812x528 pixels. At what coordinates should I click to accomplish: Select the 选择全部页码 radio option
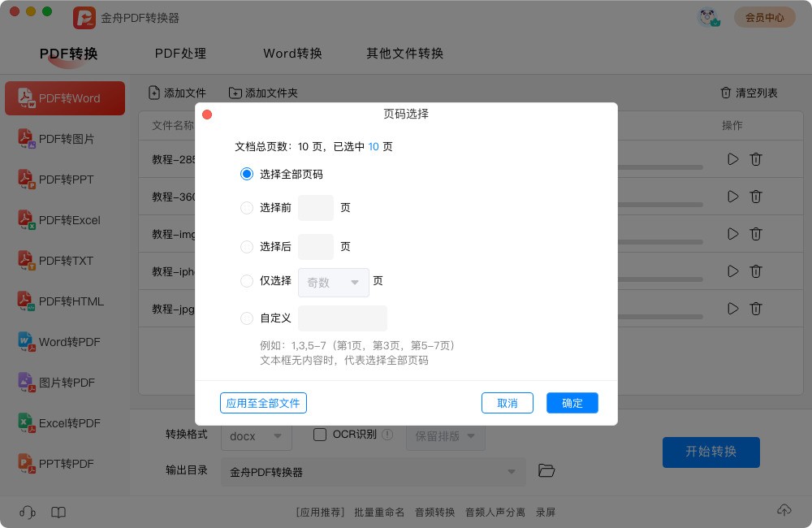tap(247, 174)
